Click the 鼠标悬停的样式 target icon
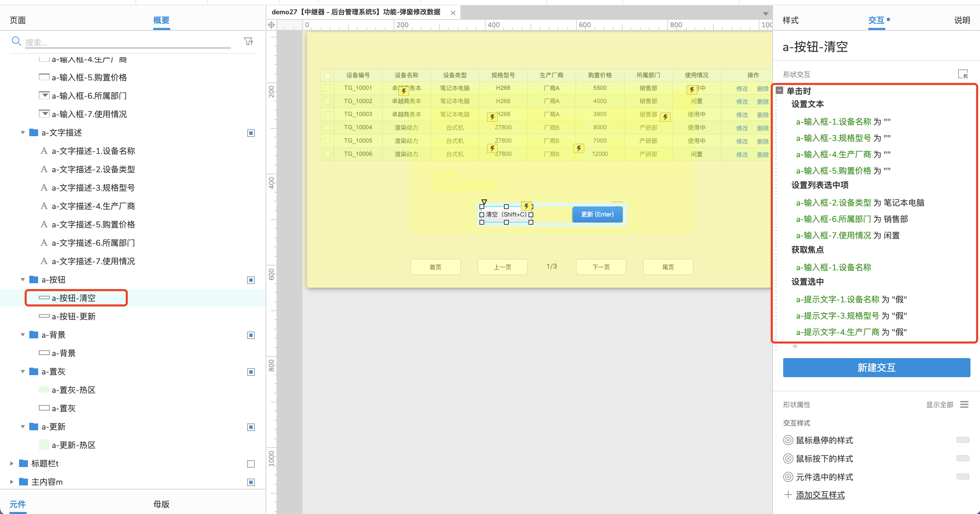Viewport: 980px width, 514px height. [x=788, y=440]
